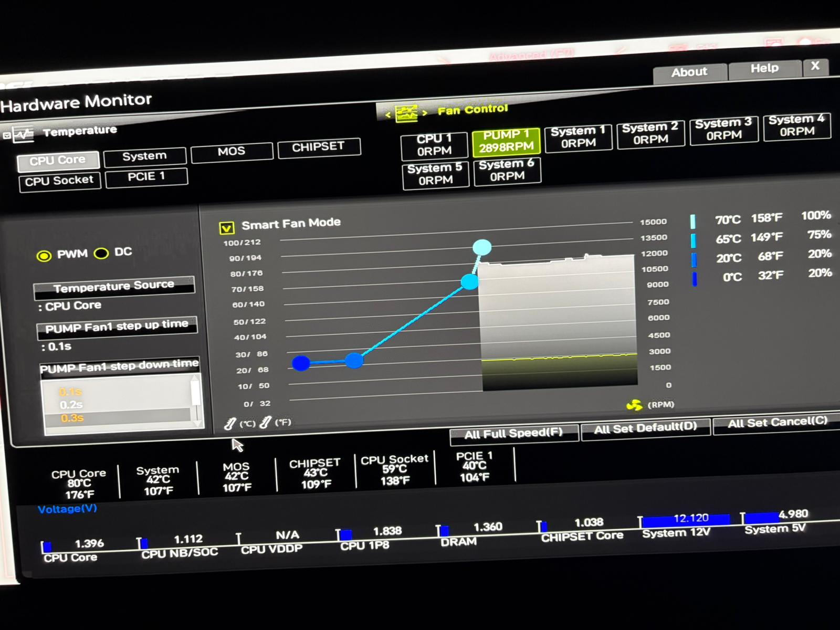Click the CPU Socket 59°C reading
The width and height of the screenshot is (840, 630).
click(395, 469)
